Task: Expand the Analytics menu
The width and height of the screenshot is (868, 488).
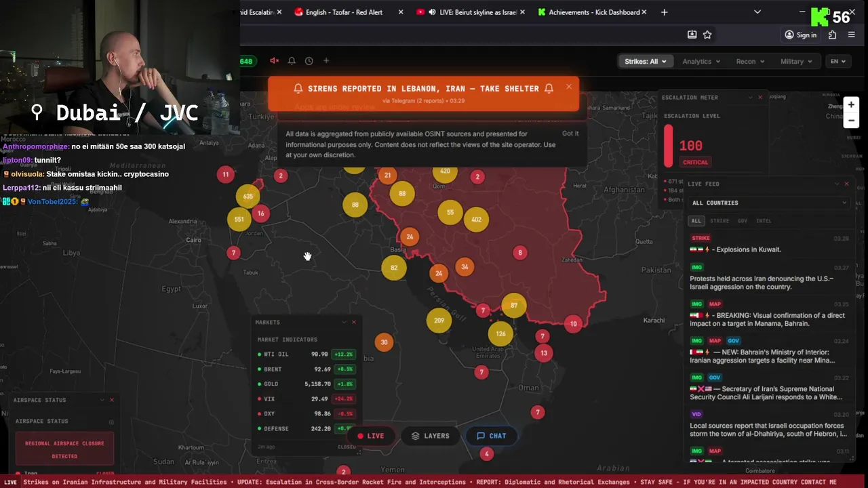Action: pos(701,61)
